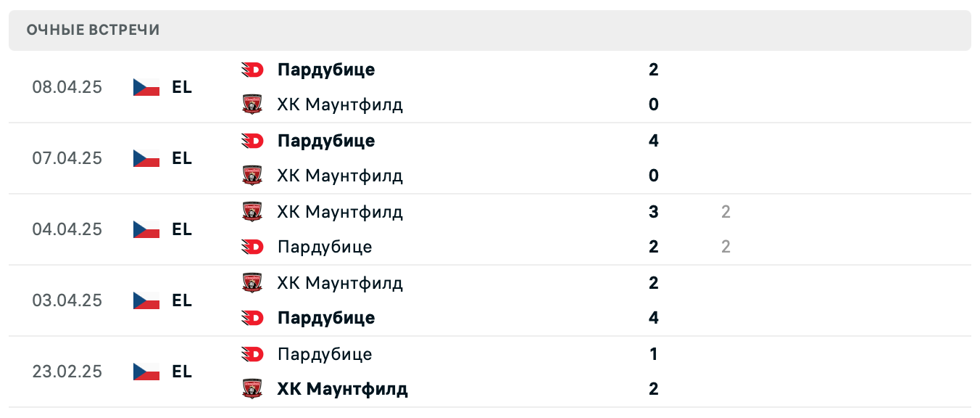Click gray period score in 04.04.25 match
The image size is (980, 418).
(726, 212)
